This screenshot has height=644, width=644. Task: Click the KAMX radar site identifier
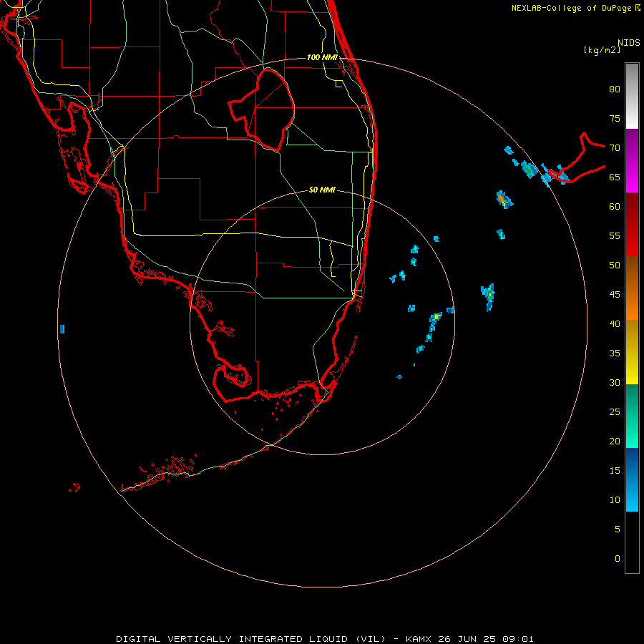tap(418, 639)
